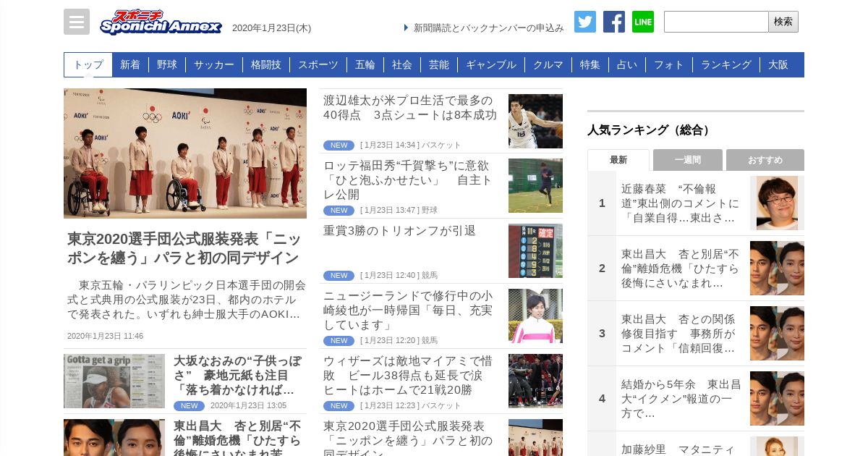This screenshot has width=868, height=456.
Task: Open the Tokyo 2020 uniform main photo
Action: 185,153
